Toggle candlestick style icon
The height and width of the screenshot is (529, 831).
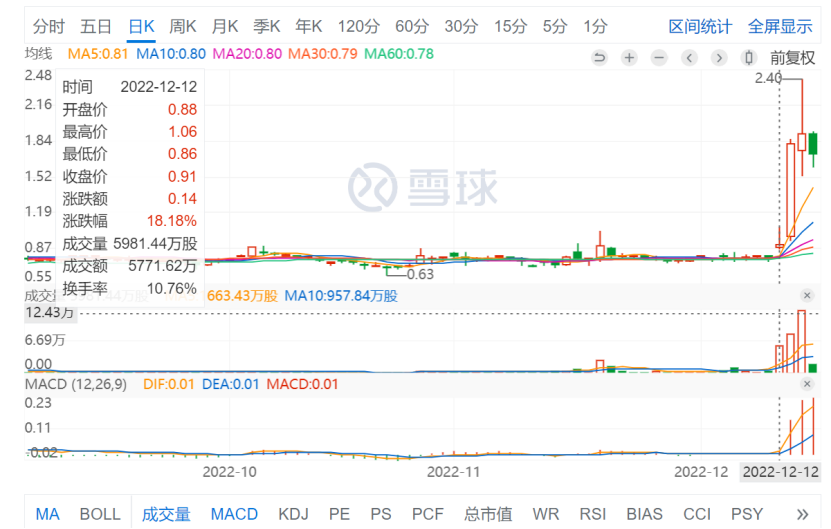pos(749,57)
